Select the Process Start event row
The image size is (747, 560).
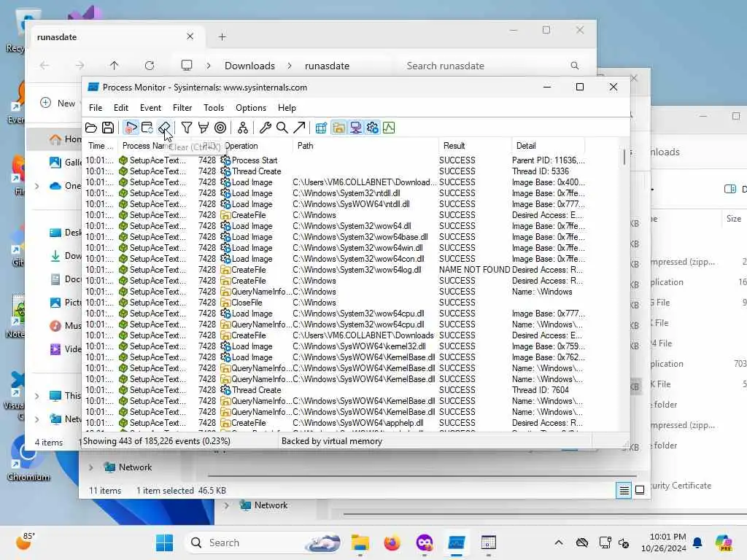point(335,160)
